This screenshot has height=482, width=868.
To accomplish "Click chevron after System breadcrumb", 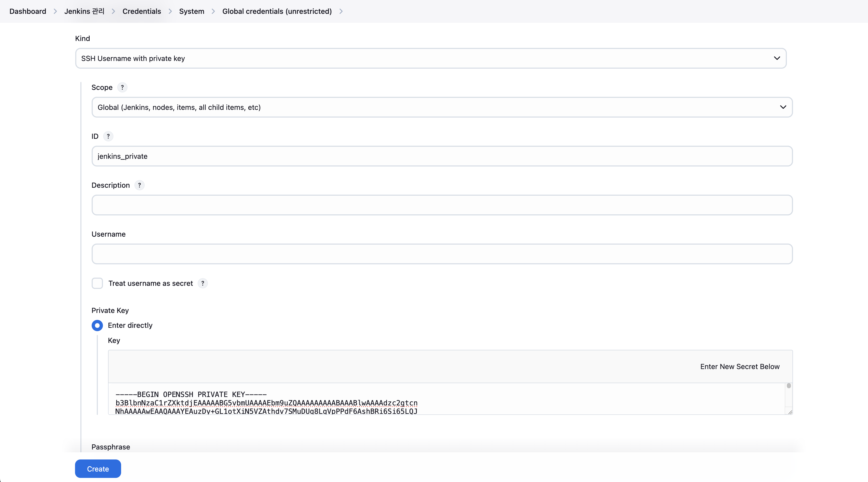I will click(213, 11).
